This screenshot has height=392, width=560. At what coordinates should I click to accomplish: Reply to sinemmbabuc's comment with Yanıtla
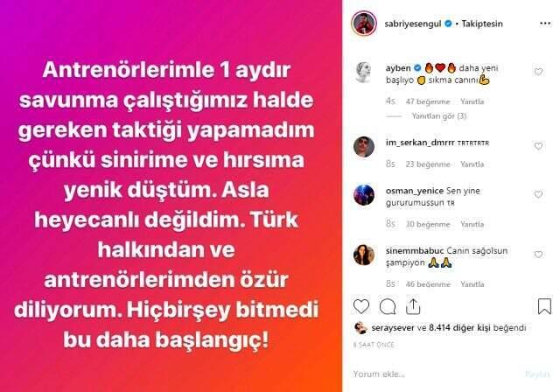(472, 284)
